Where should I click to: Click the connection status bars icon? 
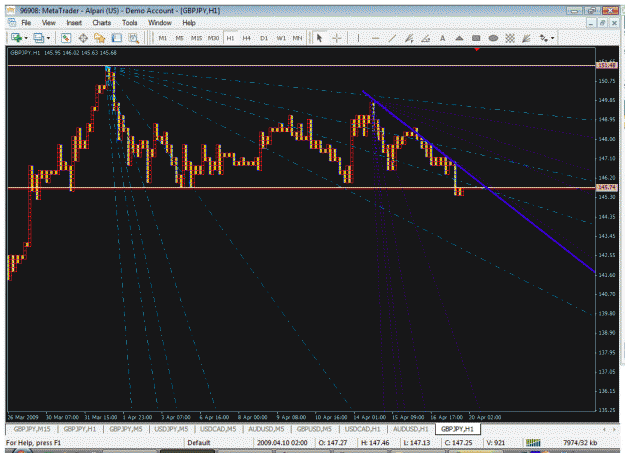[x=533, y=443]
